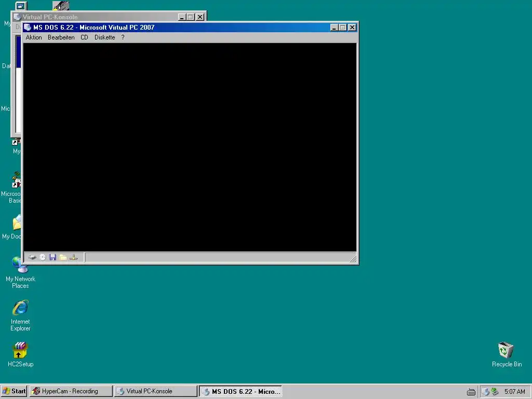This screenshot has height=399, width=532.
Task: Click the Virtual PC-Konsole title bar icon
Action: [x=17, y=17]
